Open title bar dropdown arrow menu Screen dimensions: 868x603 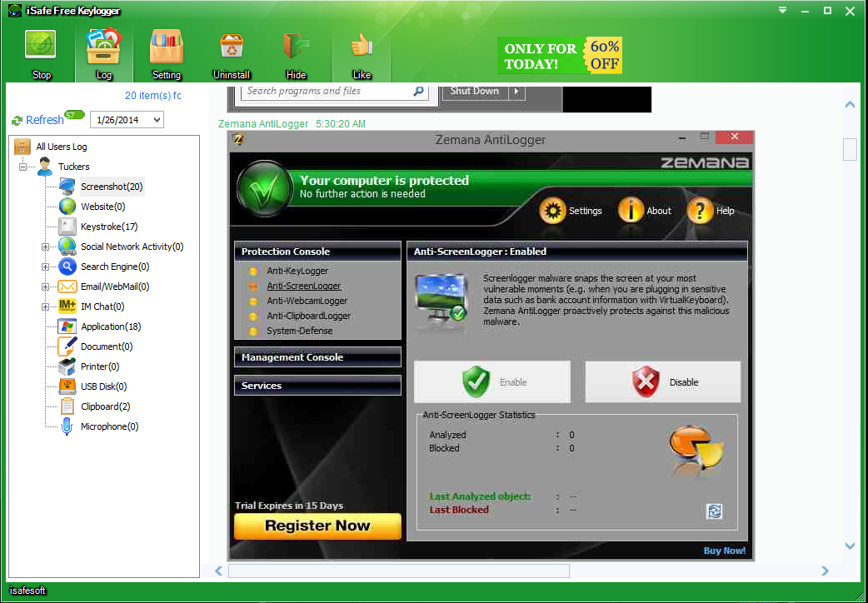(x=782, y=10)
